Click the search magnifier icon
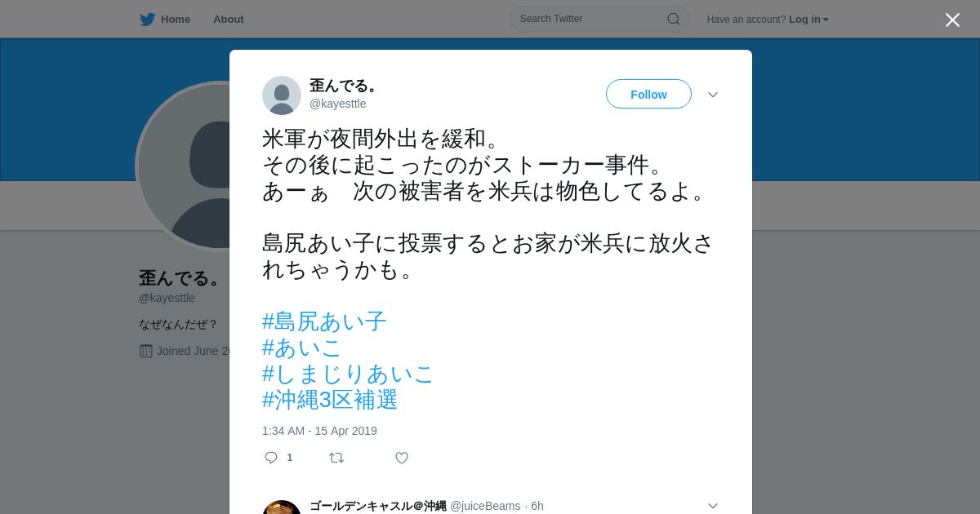Image resolution: width=980 pixels, height=514 pixels. 674,19
